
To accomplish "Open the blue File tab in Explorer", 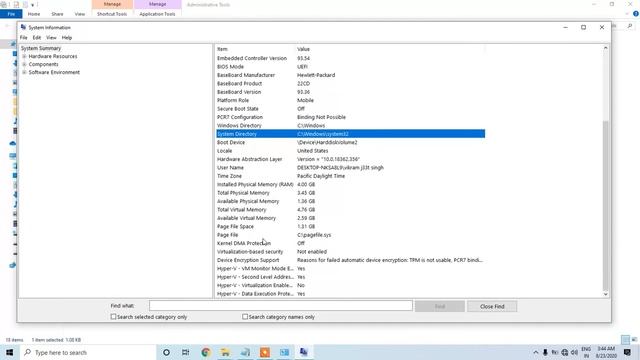I will pyautogui.click(x=11, y=14).
